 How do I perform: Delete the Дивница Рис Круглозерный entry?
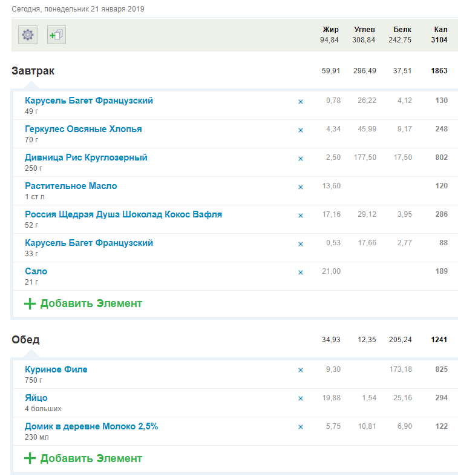coord(301,159)
